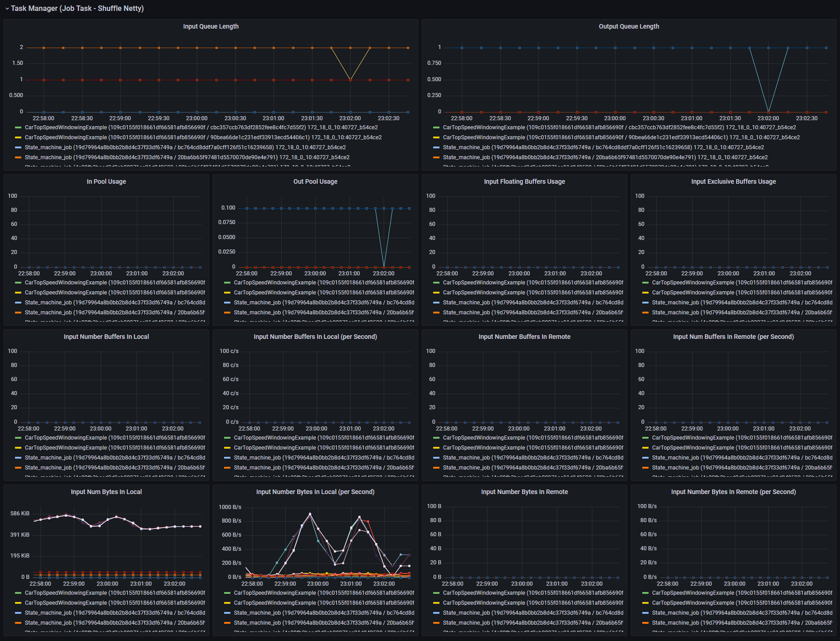Toggle State_machine_job 20ba6b65f in Input Number Bytes In Remote (per Second)

(742, 623)
